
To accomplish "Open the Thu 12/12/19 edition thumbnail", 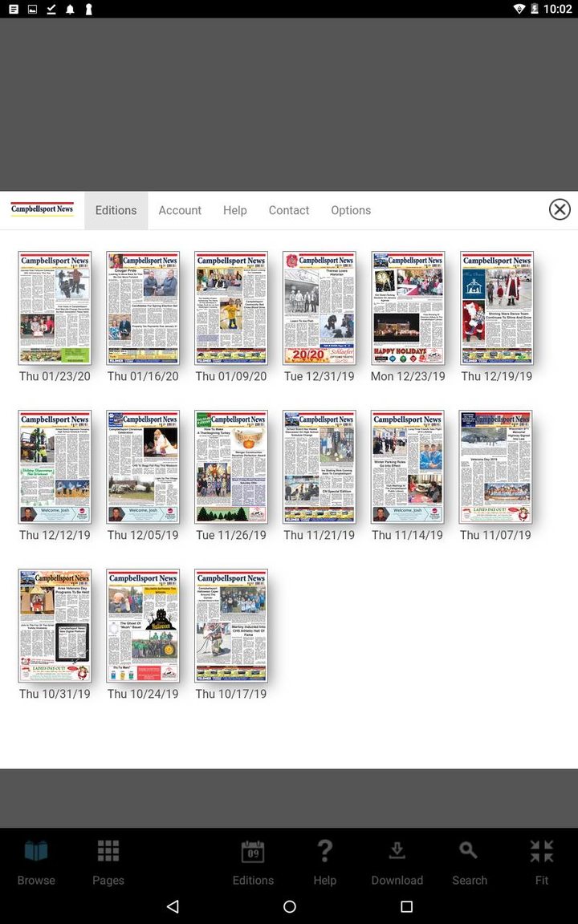I will tap(55, 468).
